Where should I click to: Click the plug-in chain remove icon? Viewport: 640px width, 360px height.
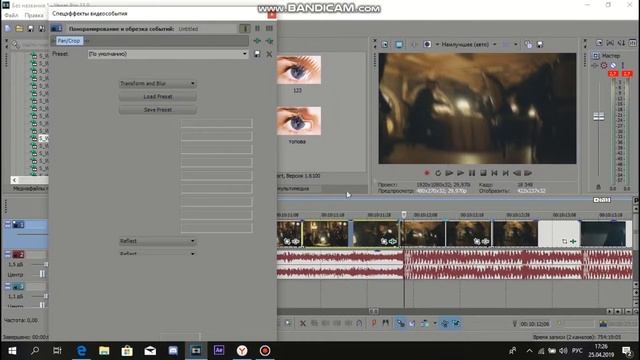[x=269, y=41]
